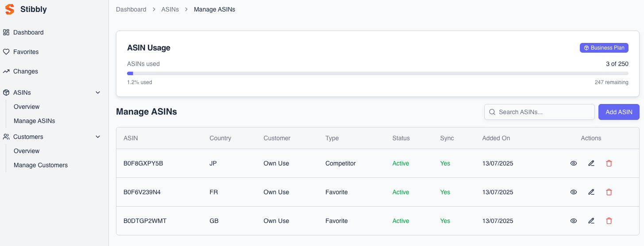644x246 pixels.
Task: Click Active status in B0F8GXPY5B row
Action: coord(401,163)
